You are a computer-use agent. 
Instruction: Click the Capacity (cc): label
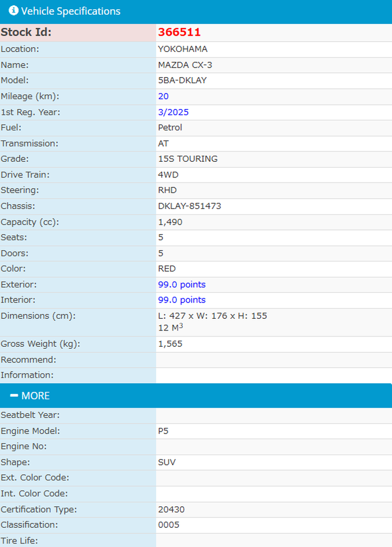30,222
